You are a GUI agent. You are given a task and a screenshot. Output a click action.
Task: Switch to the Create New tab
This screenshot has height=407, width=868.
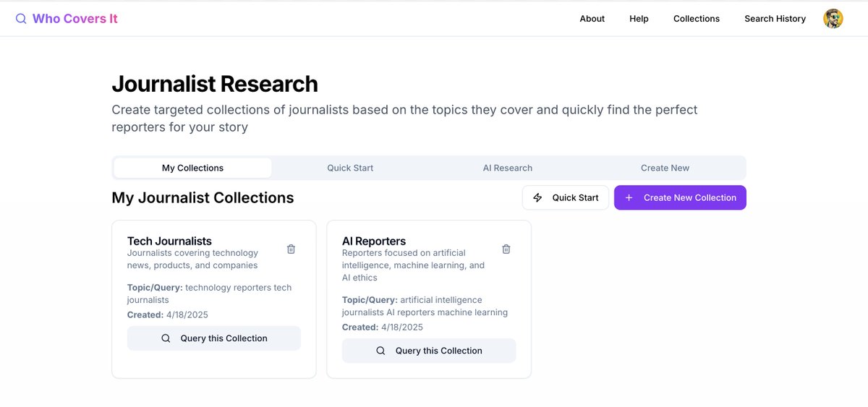coord(665,168)
